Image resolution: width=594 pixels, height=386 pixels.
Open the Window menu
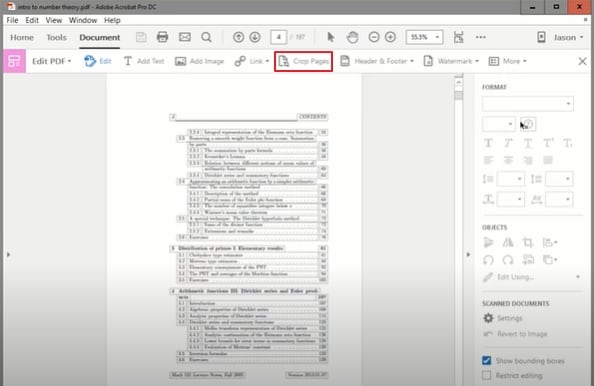pyautogui.click(x=83, y=20)
